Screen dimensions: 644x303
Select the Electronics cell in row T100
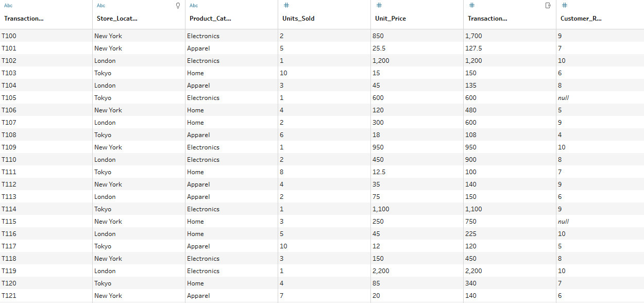pos(203,36)
